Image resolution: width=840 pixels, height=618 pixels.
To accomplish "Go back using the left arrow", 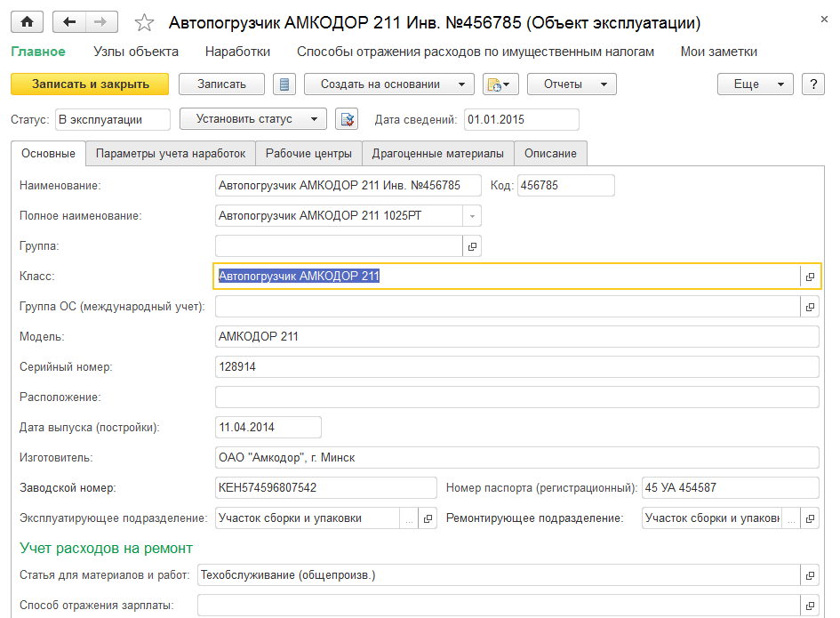I will coord(69,22).
